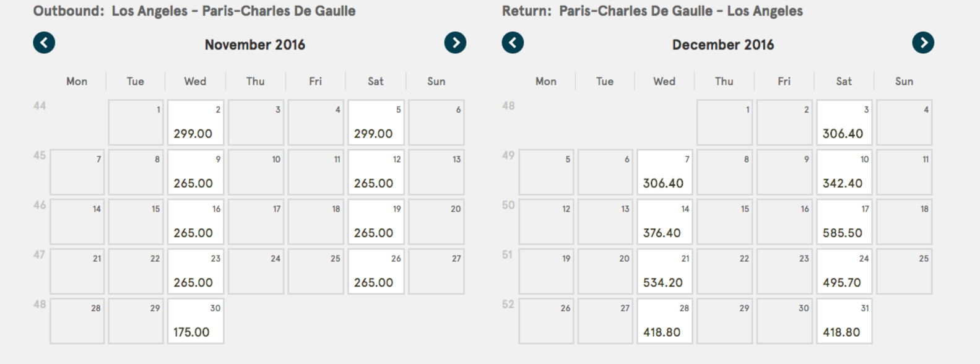980x364 pixels.
Task: Choose December 21 return fare of 534.20
Action: point(664,271)
